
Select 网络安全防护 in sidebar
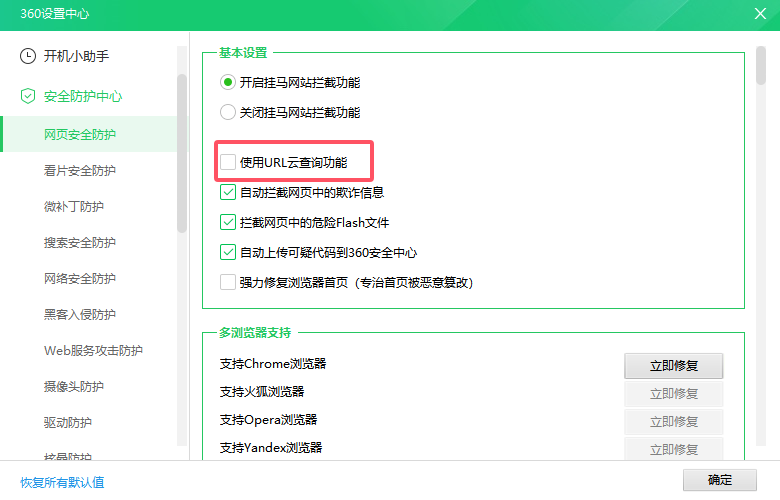80,279
